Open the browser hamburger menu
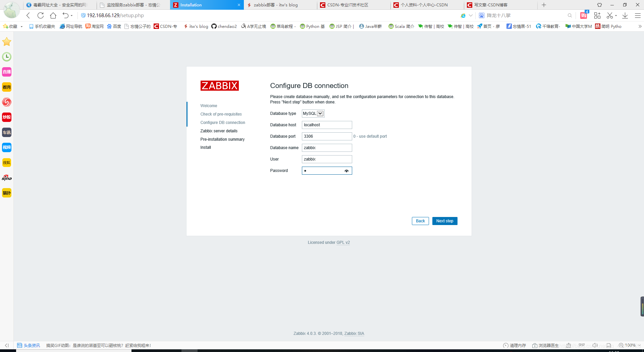 point(638,15)
